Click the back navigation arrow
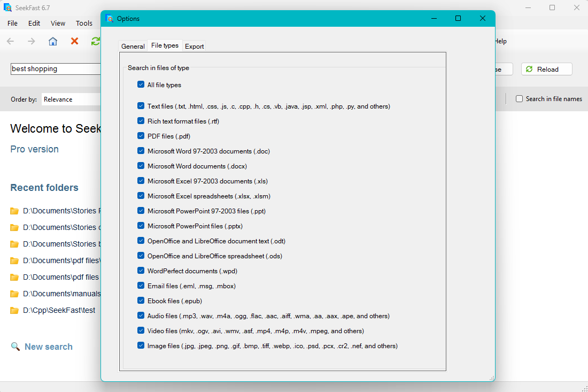The width and height of the screenshot is (588, 392). [x=10, y=41]
